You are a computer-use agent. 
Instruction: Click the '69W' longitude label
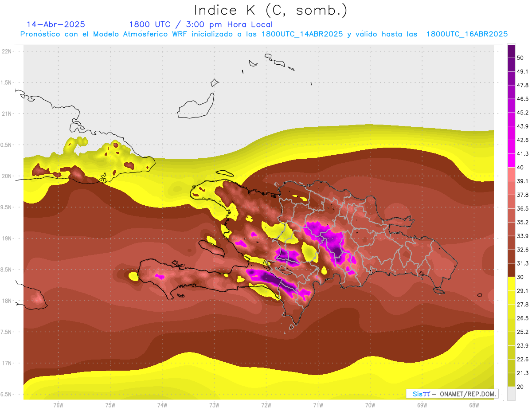[x=422, y=405]
